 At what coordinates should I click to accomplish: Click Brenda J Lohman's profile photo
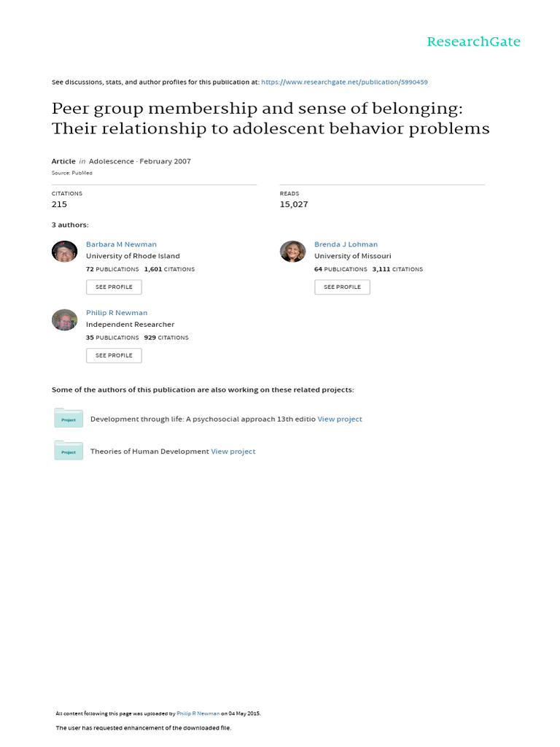coord(292,251)
